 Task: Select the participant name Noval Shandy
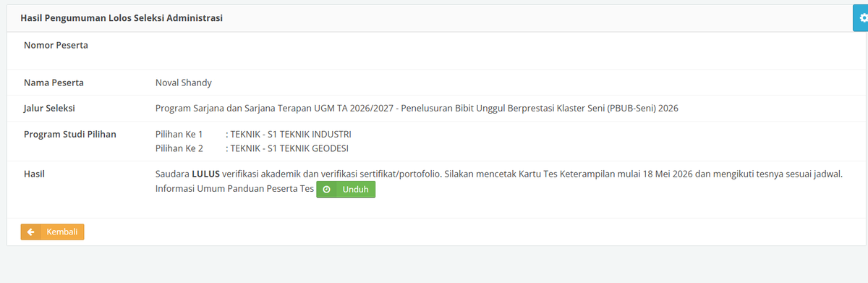[184, 83]
